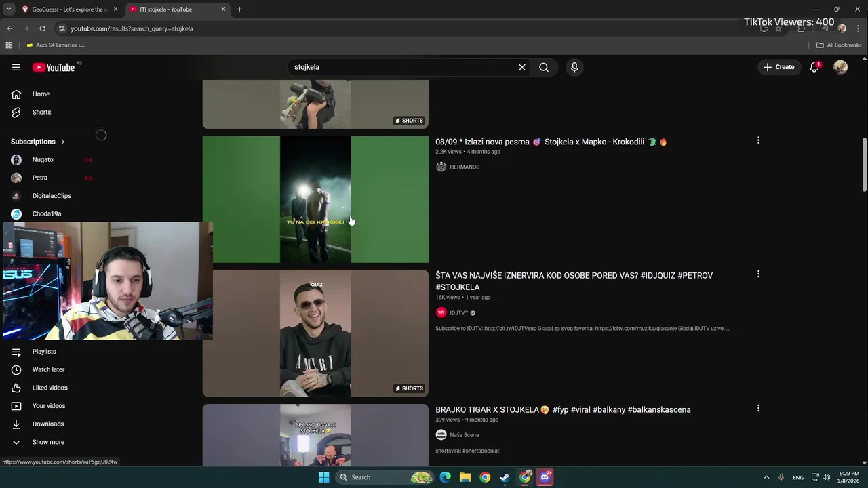
Task: Open YouTube notifications bell
Action: coord(814,67)
